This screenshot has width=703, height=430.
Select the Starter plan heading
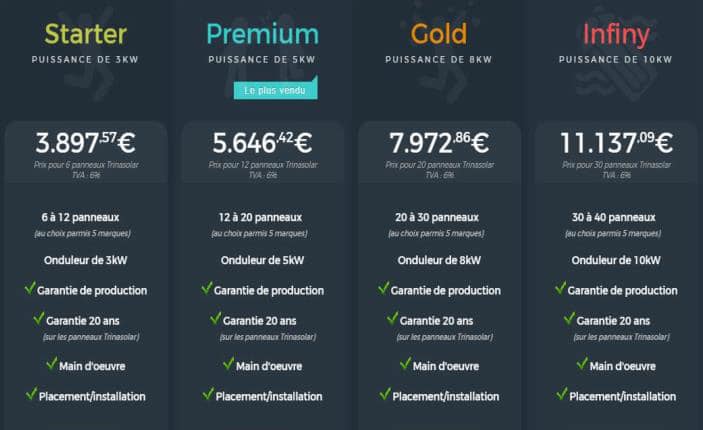tap(86, 35)
